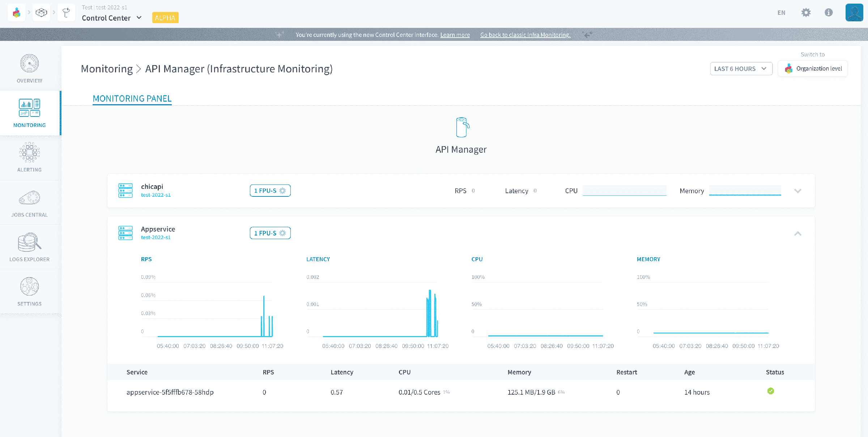Click the server icon next to chicapi
This screenshot has width=868, height=437.
125,191
